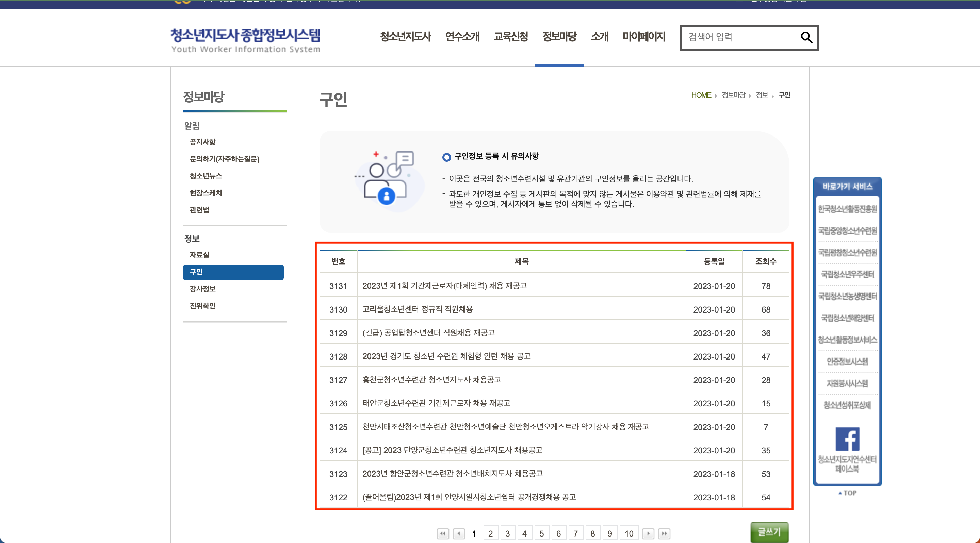The width and height of the screenshot is (980, 543).
Task: Open the 정보마당 main menu
Action: click(x=559, y=36)
